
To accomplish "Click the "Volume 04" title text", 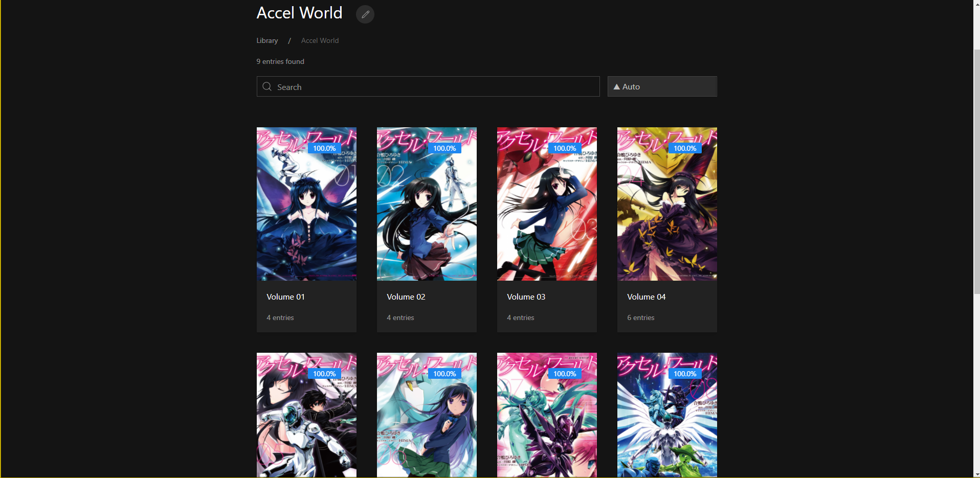I will [646, 297].
